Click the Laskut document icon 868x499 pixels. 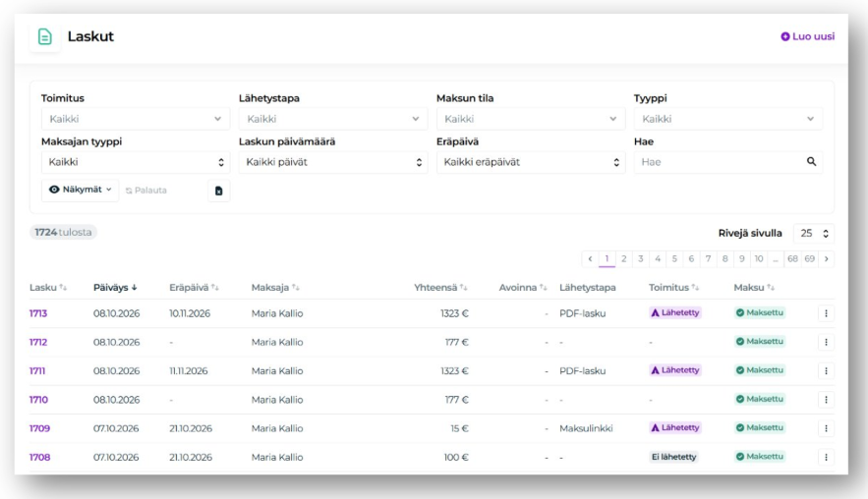click(45, 37)
